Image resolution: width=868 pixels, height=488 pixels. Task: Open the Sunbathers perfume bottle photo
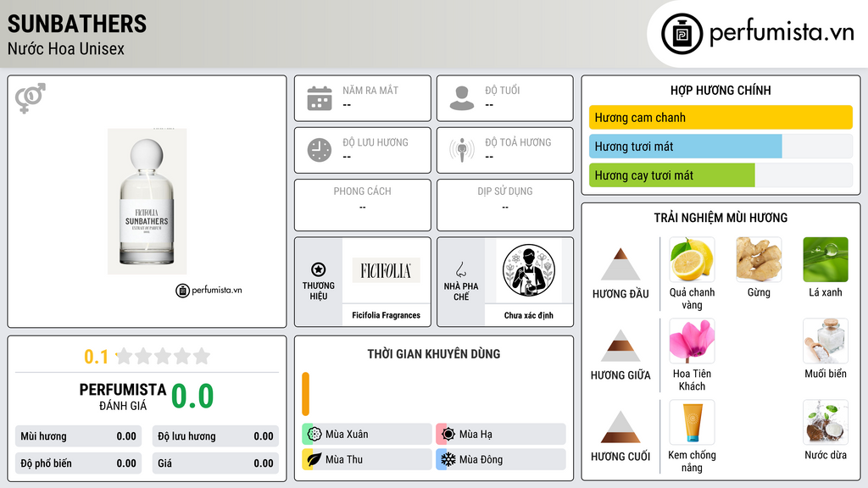[147, 202]
